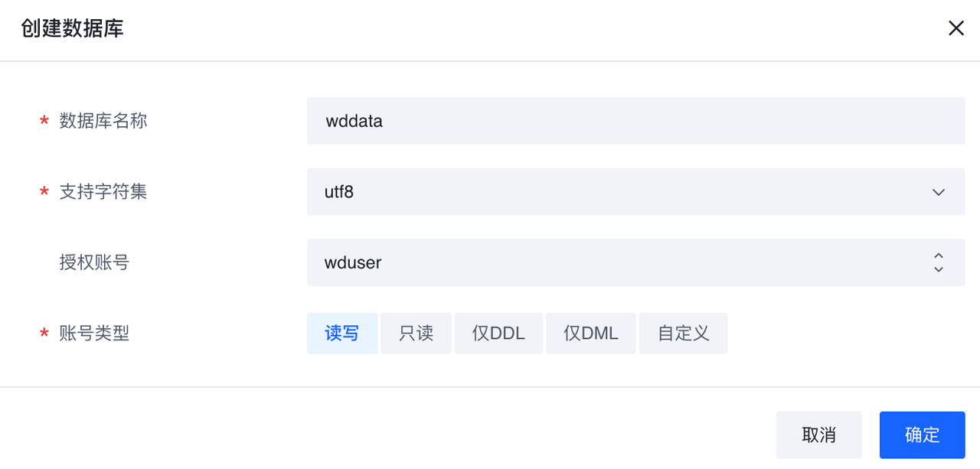
Task: Click the 授权账号 label
Action: tap(94, 262)
